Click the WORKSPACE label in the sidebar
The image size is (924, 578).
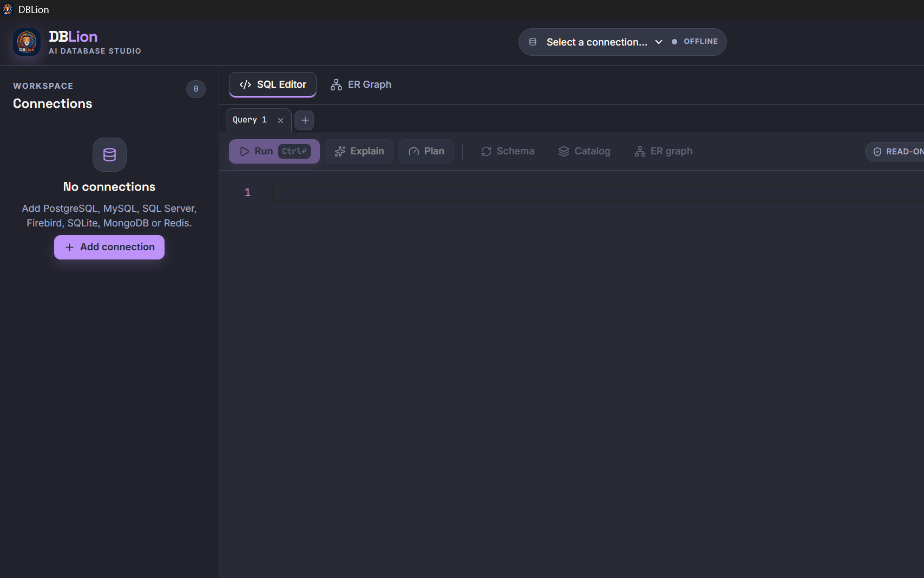[x=43, y=86]
